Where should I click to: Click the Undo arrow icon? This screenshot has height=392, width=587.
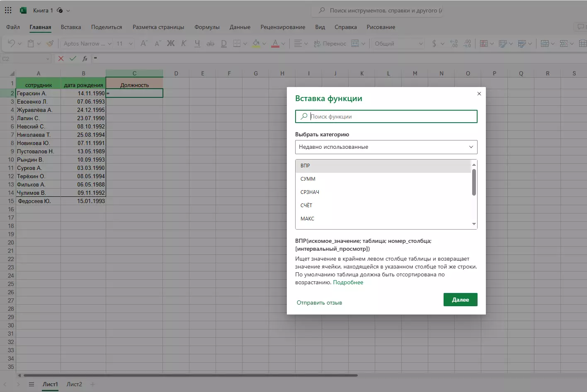coord(11,44)
